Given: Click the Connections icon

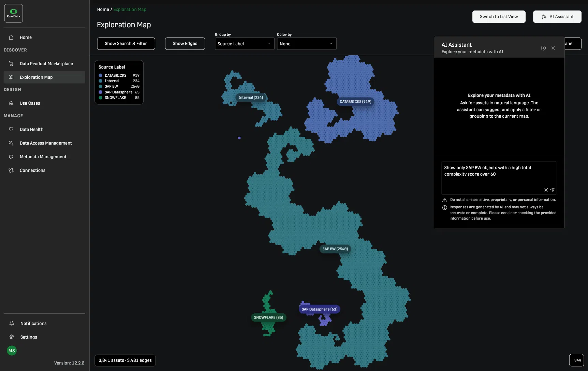Looking at the screenshot, I should click(x=11, y=170).
